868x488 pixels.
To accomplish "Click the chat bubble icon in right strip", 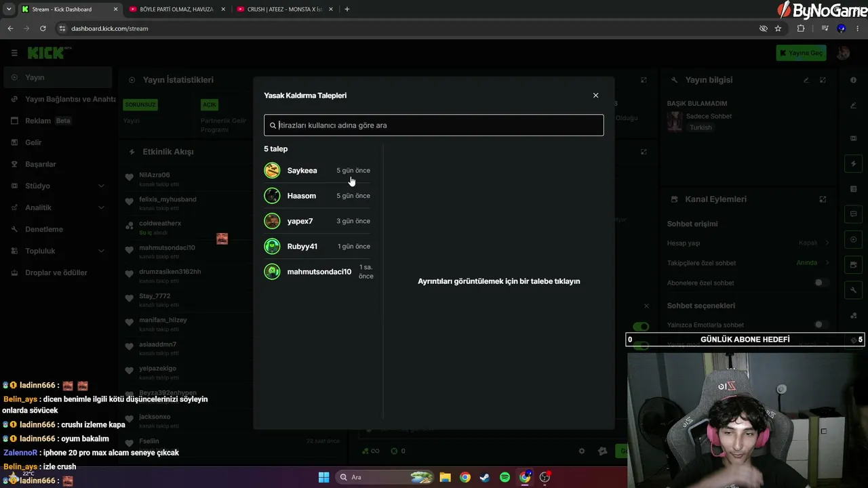I will point(853,214).
